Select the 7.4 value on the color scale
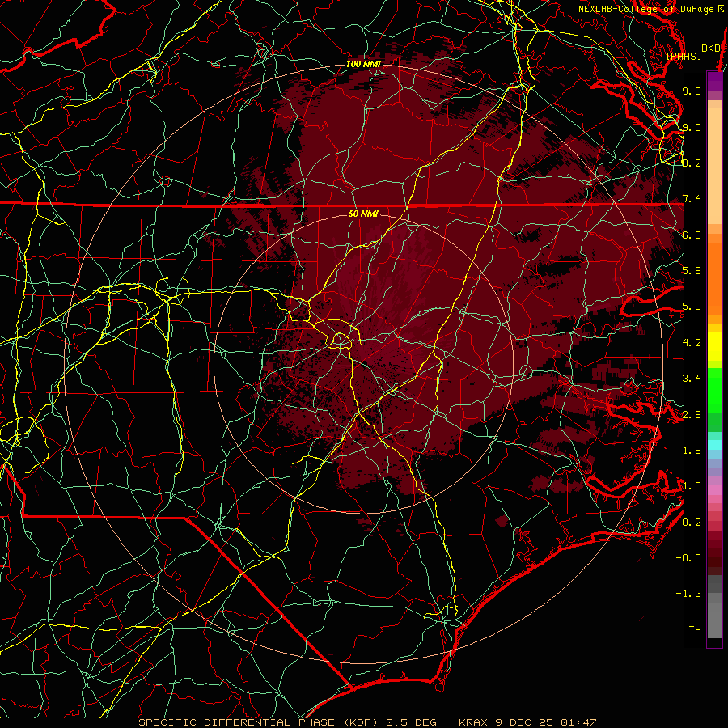The width and height of the screenshot is (728, 728). pos(692,199)
